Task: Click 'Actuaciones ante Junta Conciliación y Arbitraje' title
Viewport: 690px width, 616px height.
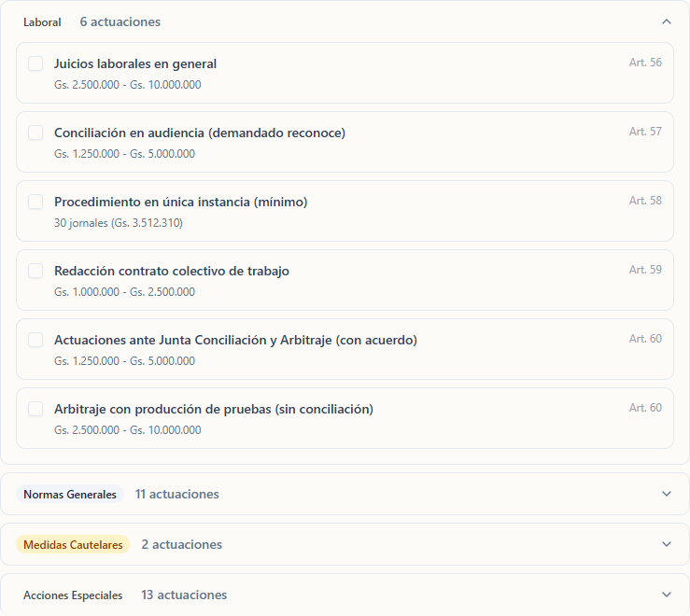Action: (235, 340)
